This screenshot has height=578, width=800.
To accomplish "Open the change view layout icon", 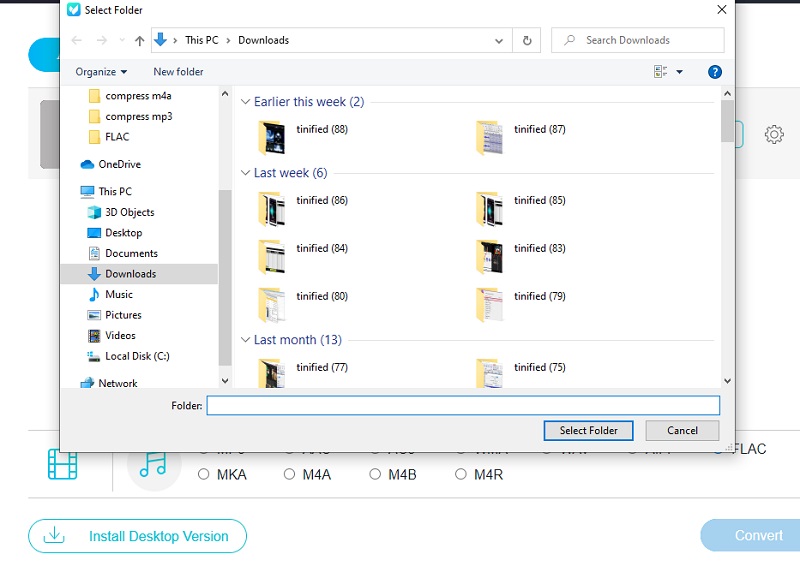I will click(x=661, y=71).
